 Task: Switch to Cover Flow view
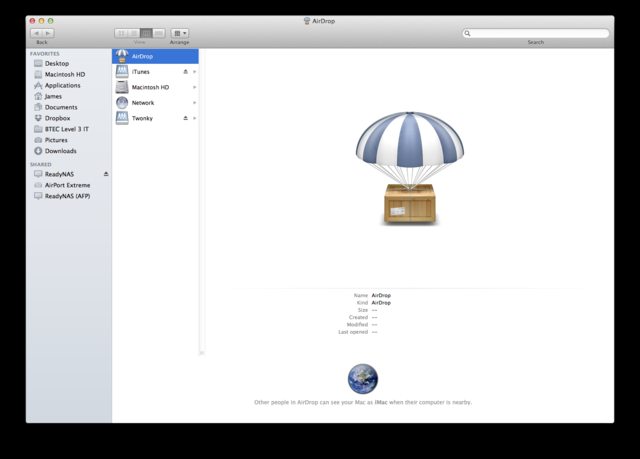pos(159,33)
